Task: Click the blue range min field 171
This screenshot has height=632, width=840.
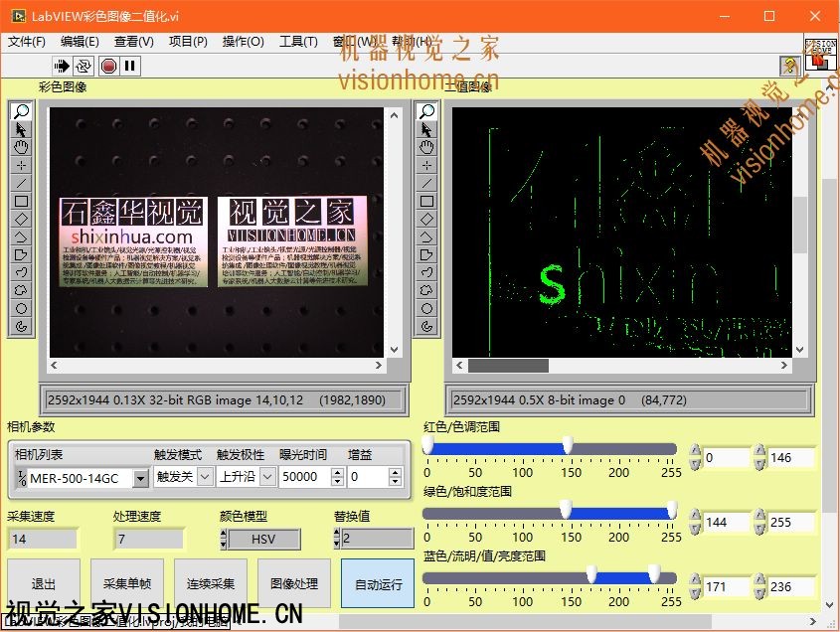Action: (x=725, y=587)
